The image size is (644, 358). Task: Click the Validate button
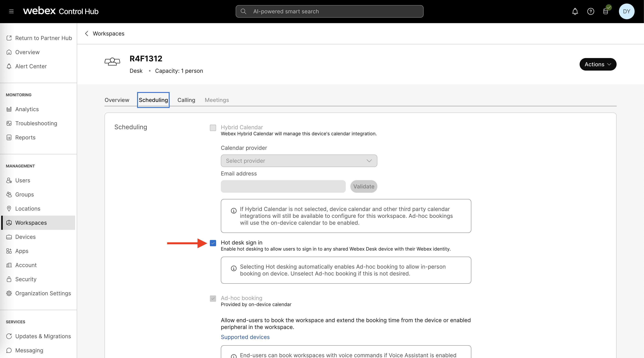click(x=363, y=186)
